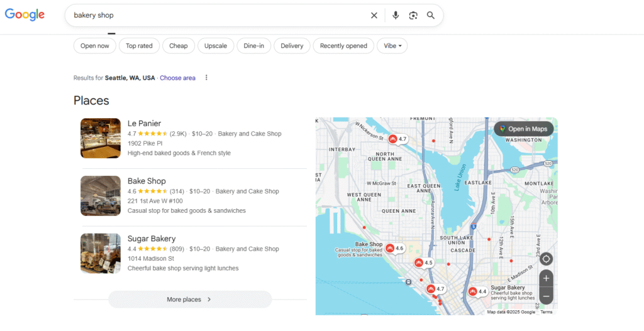Open the Bake Shop listing title
This screenshot has width=644, height=331.
point(147,181)
